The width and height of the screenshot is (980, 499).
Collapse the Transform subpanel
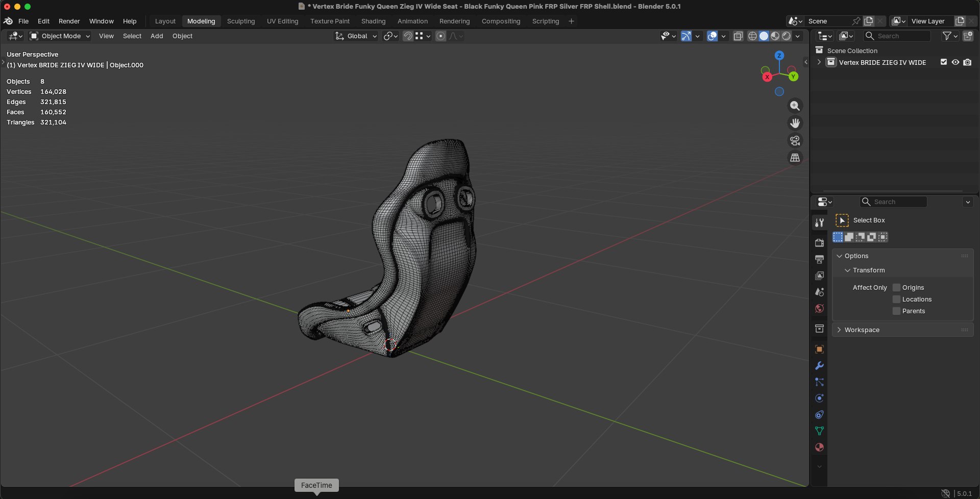pyautogui.click(x=848, y=270)
